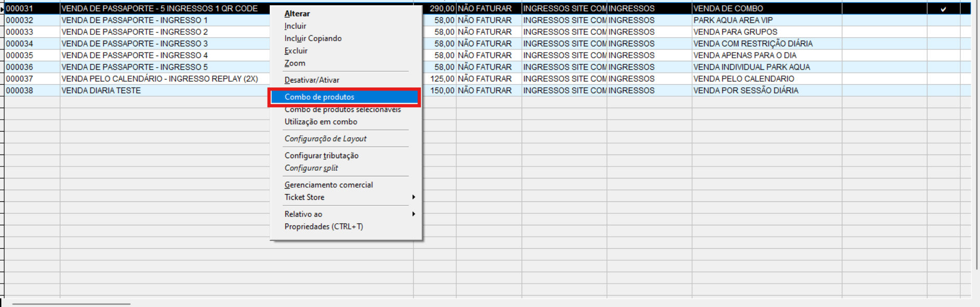980x307 pixels.
Task: Toggle checkmark on row 000031
Action: click(943, 9)
